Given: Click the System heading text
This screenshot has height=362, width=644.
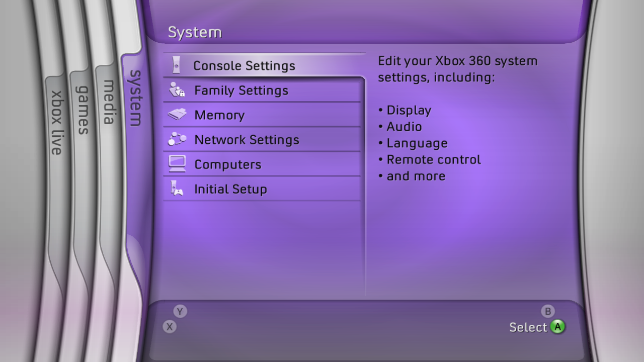Looking at the screenshot, I should [195, 32].
